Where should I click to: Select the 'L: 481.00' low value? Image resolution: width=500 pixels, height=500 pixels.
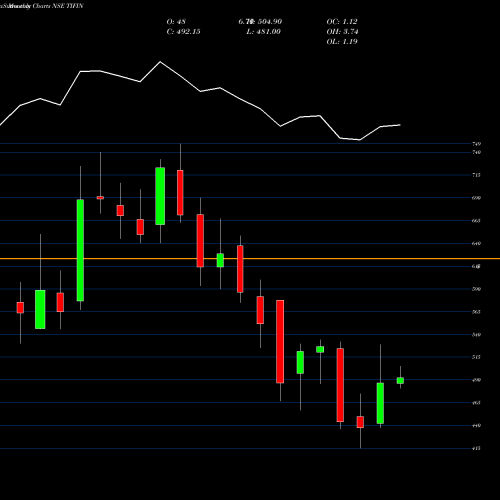pyautogui.click(x=263, y=32)
